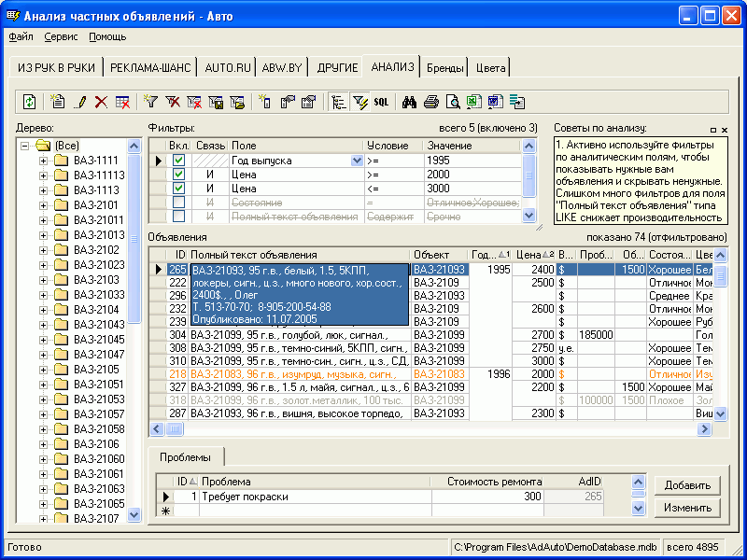Image resolution: width=747 pixels, height=560 pixels.
Task: Open the Print preview icon
Action: point(452,103)
